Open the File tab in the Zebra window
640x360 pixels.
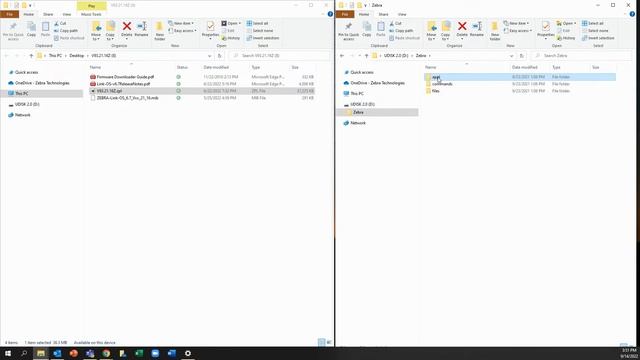pyautogui.click(x=345, y=14)
